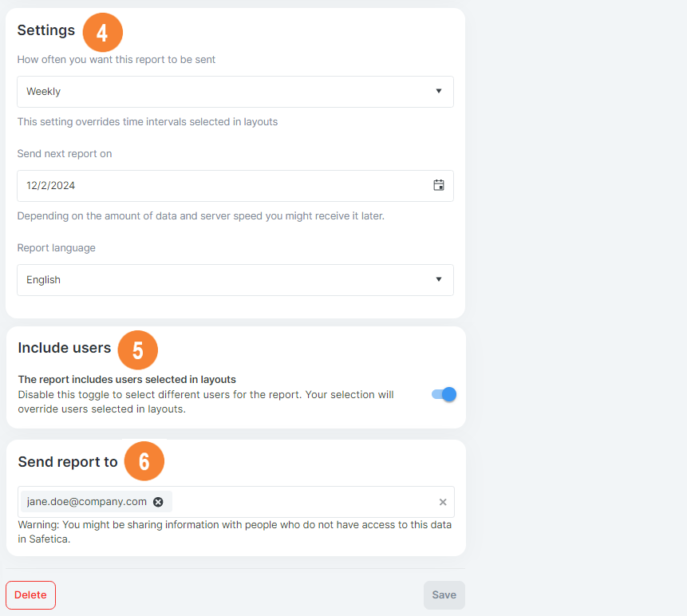Open the Report language dropdown
The height and width of the screenshot is (616, 687).
coord(235,279)
